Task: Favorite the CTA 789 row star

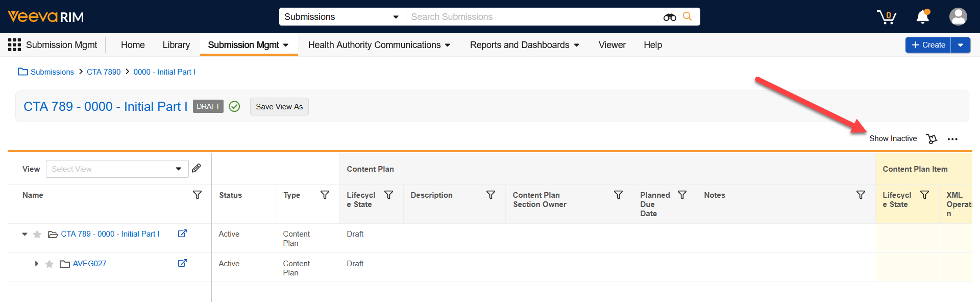Action: [x=37, y=234]
